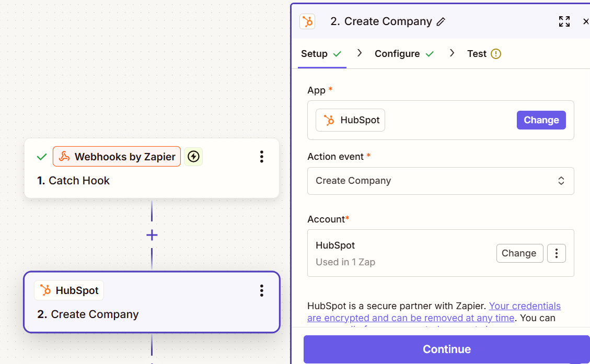Click the instant trigger lightning bolt icon
Screen dimensions: 590x364
click(x=193, y=157)
